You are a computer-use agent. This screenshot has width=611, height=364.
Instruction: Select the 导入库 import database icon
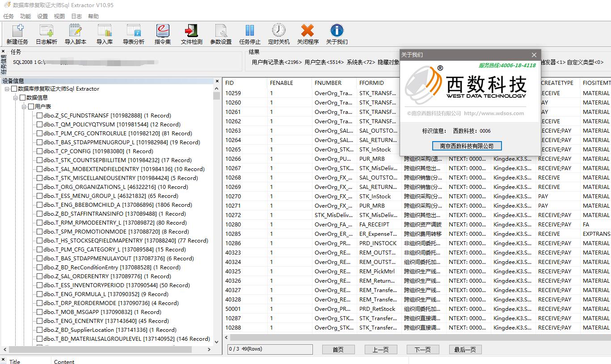pos(105,34)
